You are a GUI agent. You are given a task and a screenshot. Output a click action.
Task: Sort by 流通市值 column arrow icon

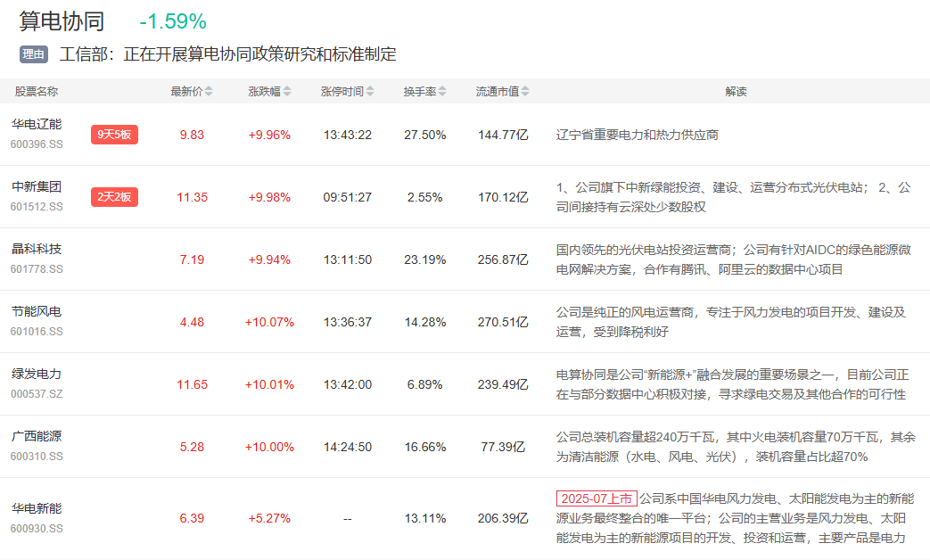pos(526,92)
